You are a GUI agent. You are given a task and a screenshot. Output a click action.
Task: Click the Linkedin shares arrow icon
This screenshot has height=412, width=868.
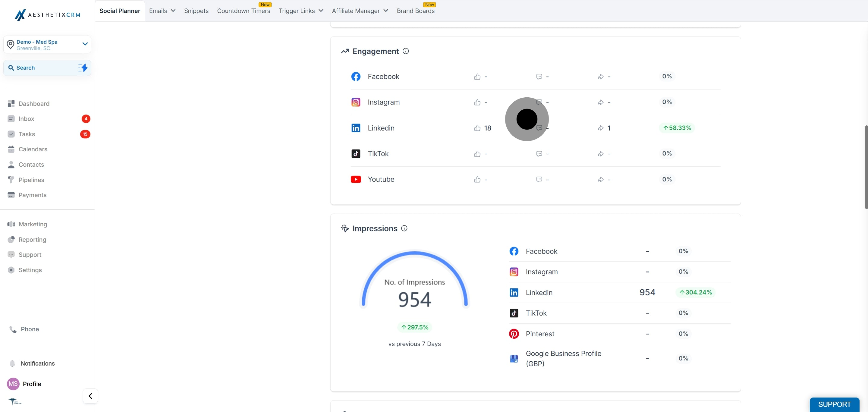(x=600, y=128)
